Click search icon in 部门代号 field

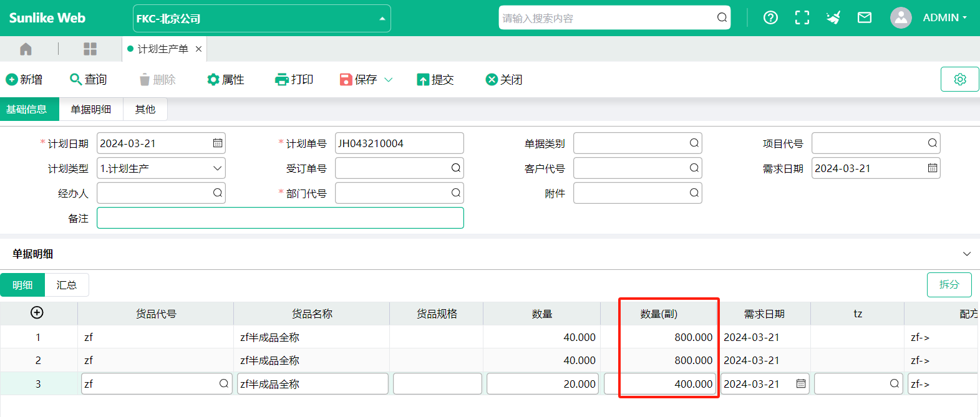(455, 193)
